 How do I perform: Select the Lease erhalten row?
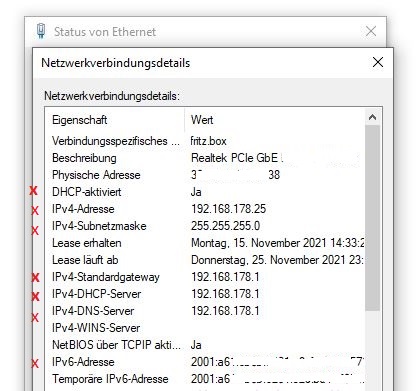point(205,243)
